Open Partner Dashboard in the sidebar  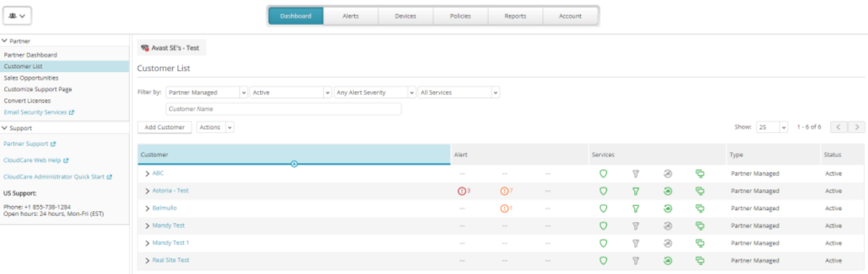pos(30,55)
